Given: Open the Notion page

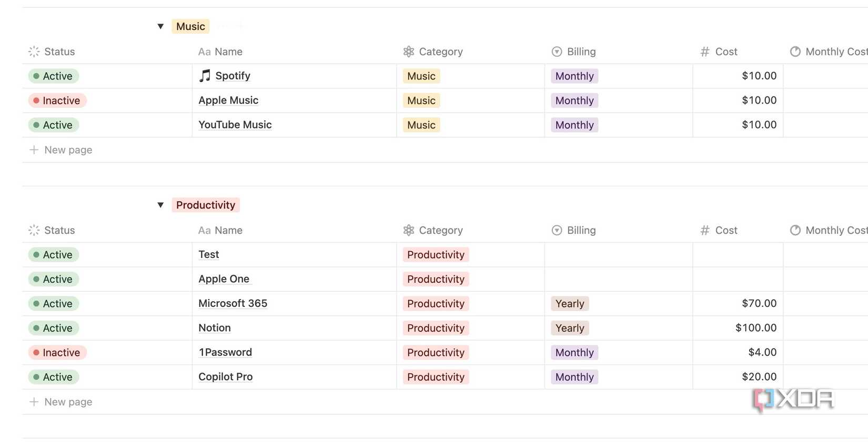Looking at the screenshot, I should (215, 328).
